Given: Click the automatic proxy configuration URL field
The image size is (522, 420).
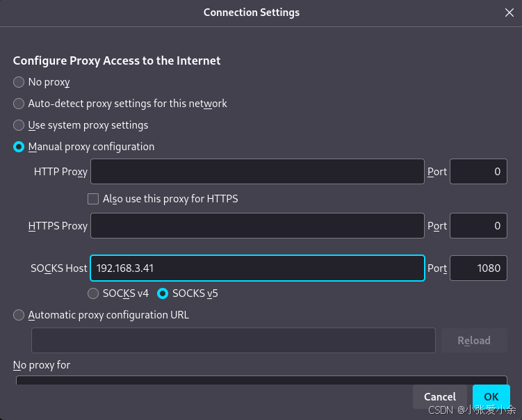Looking at the screenshot, I should 233,340.
